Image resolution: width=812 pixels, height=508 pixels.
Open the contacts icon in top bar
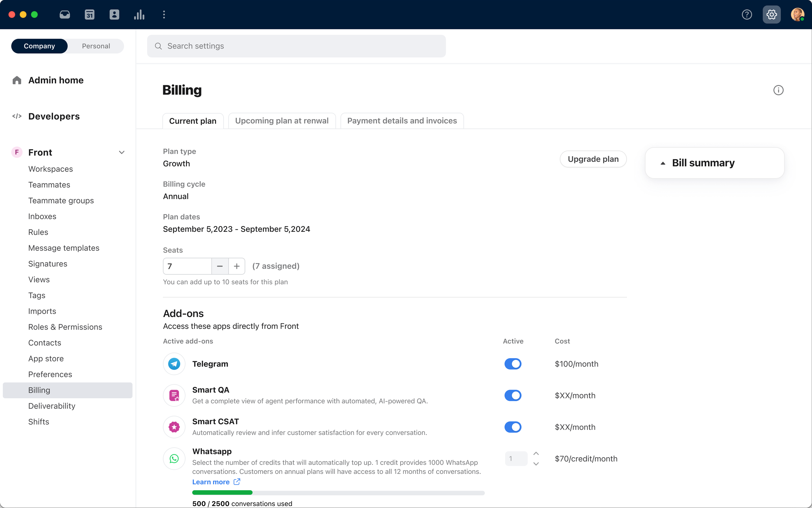114,14
